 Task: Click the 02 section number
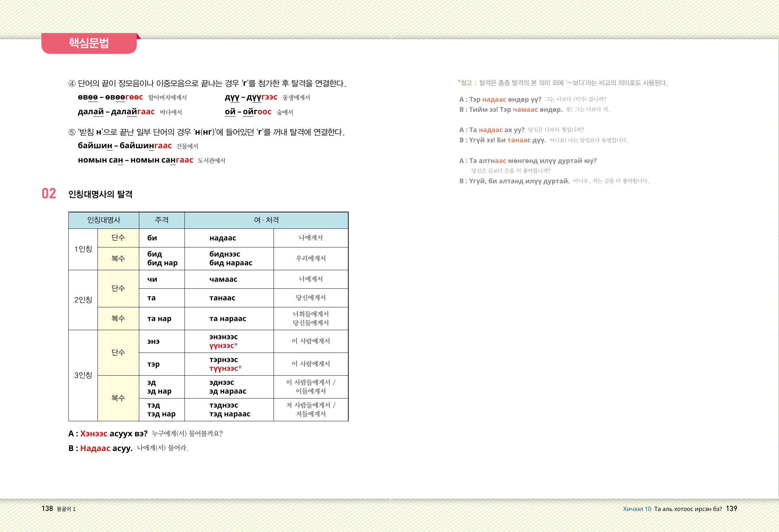[49, 194]
